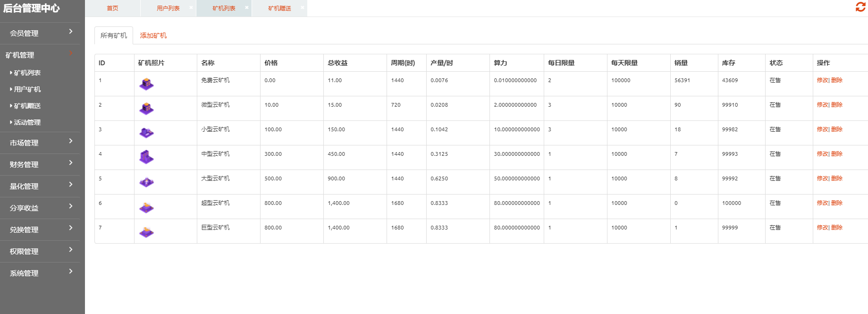Image resolution: width=868 pixels, height=314 pixels.
Task: Close the 用户列表 tab
Action: coord(191,8)
